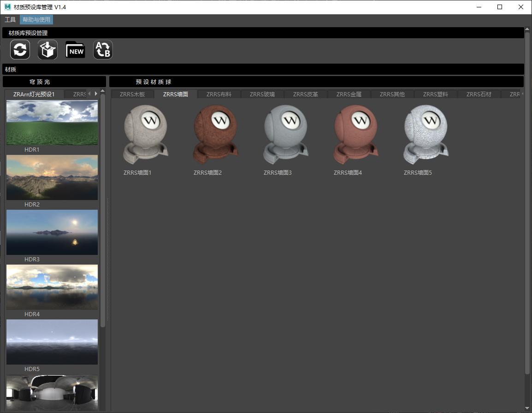
Task: Open the 帮助与使用 menu
Action: [36, 20]
